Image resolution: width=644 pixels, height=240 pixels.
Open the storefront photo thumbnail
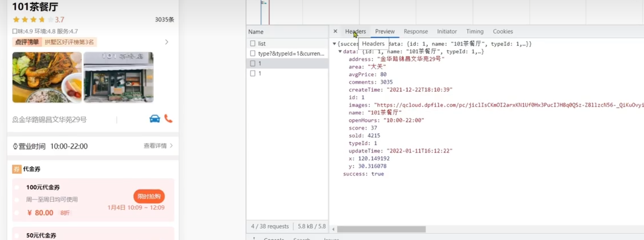pos(119,77)
